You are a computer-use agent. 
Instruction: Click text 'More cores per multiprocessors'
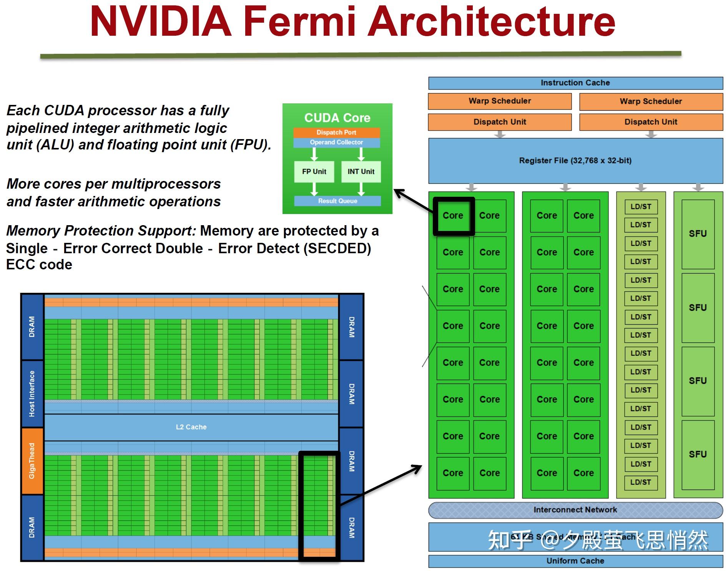click(114, 184)
